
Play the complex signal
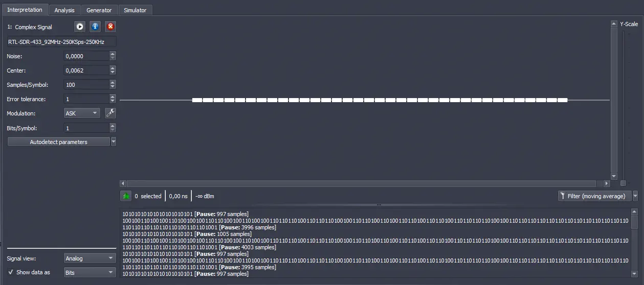point(80,27)
